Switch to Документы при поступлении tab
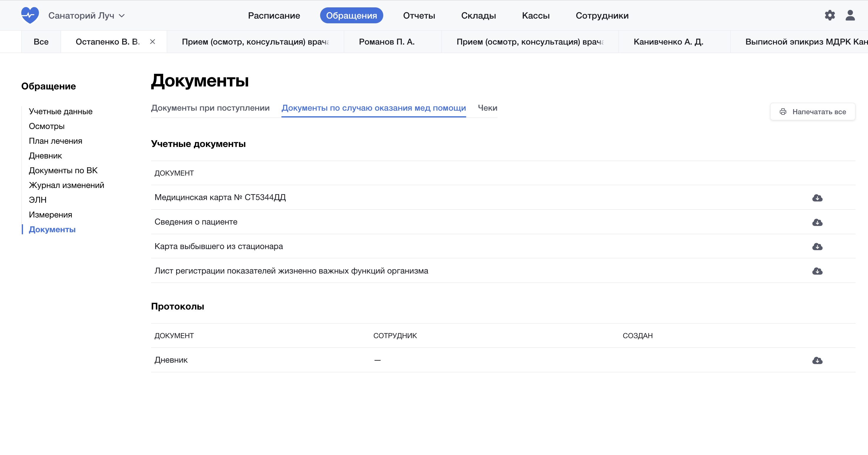 click(x=210, y=108)
